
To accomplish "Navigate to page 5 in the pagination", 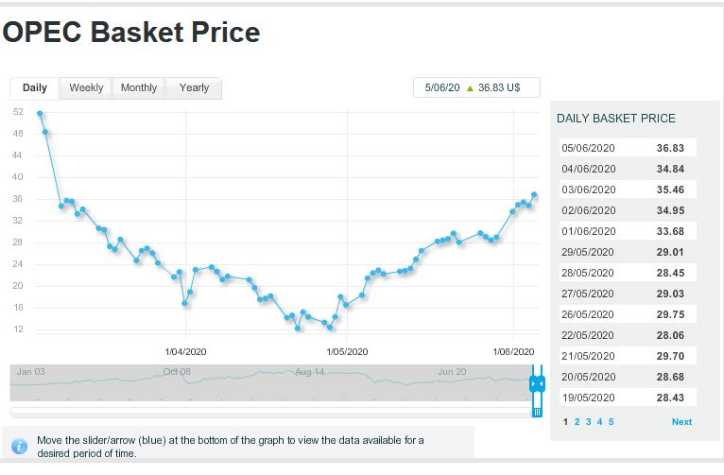I will [x=611, y=422].
